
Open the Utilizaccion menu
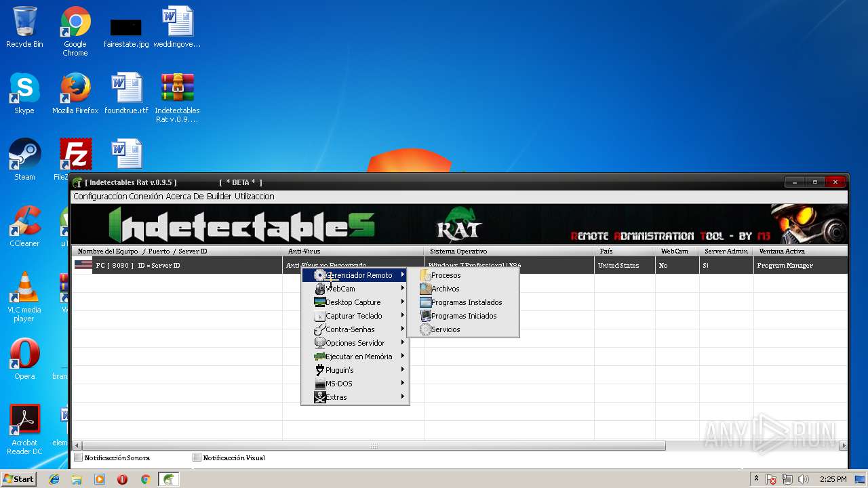[254, 197]
